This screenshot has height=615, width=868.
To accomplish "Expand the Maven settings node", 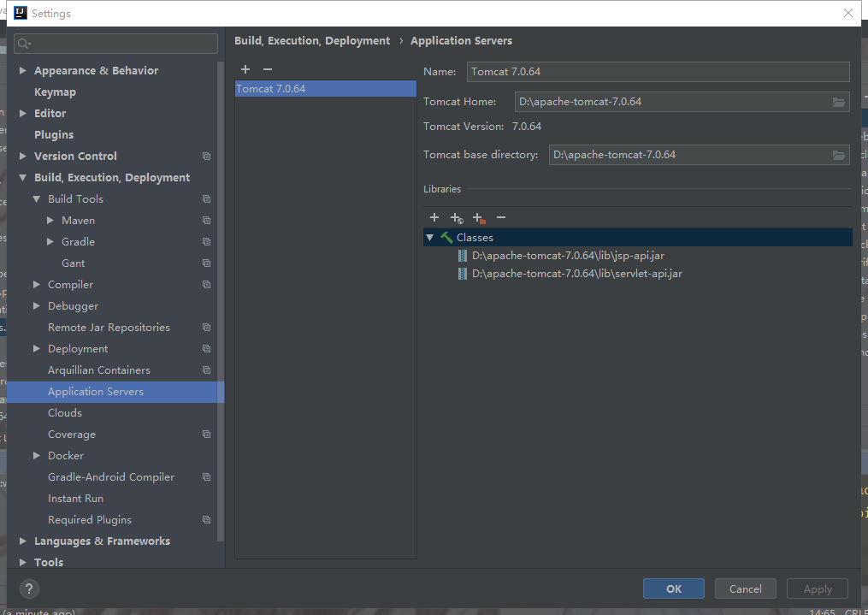I will (50, 220).
